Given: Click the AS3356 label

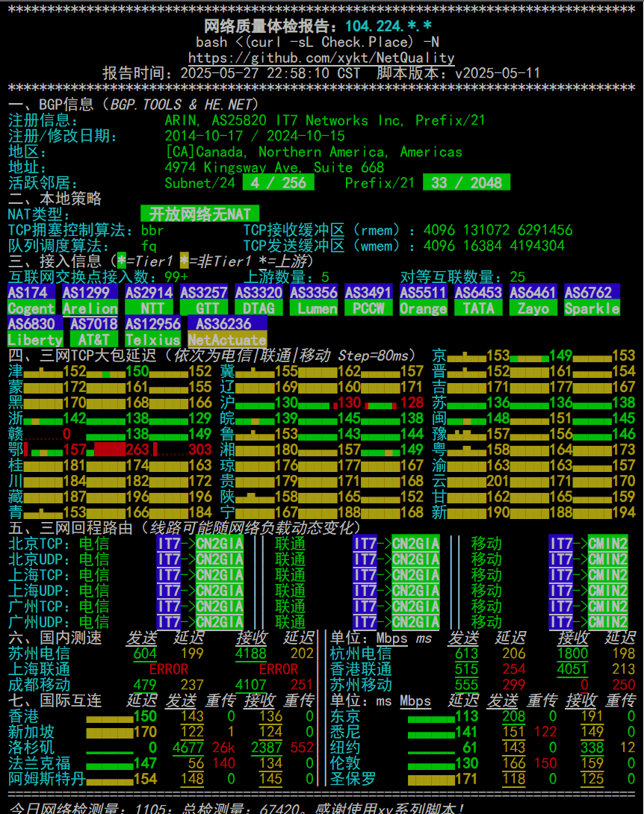Looking at the screenshot, I should point(314,292).
